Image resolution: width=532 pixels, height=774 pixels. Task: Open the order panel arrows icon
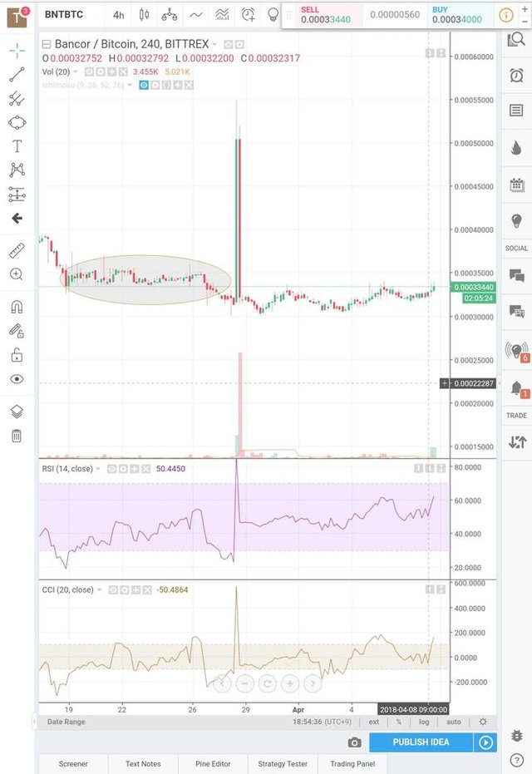[516, 441]
